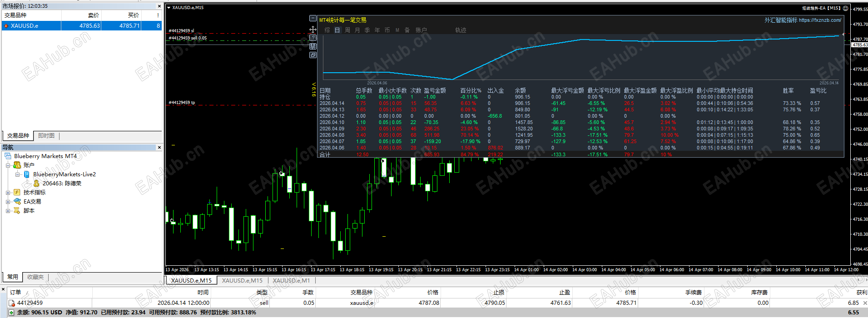Select the 币 currency statistics tab
The height and width of the screenshot is (318, 868).
point(387,30)
